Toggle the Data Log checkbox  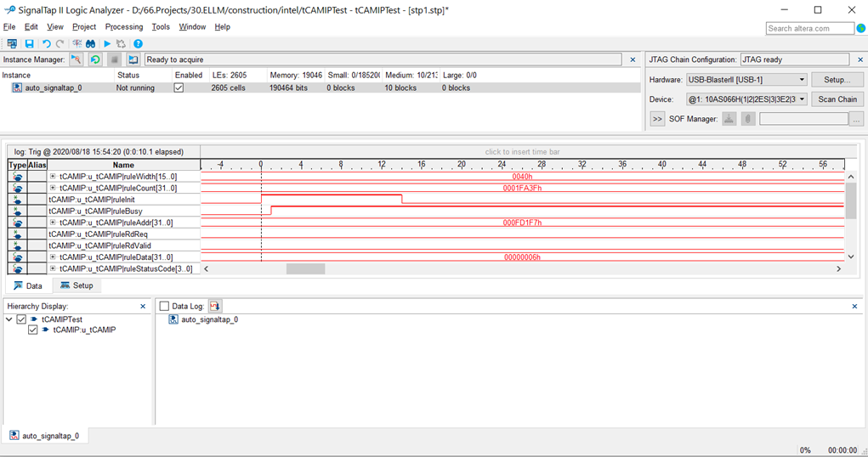coord(164,306)
